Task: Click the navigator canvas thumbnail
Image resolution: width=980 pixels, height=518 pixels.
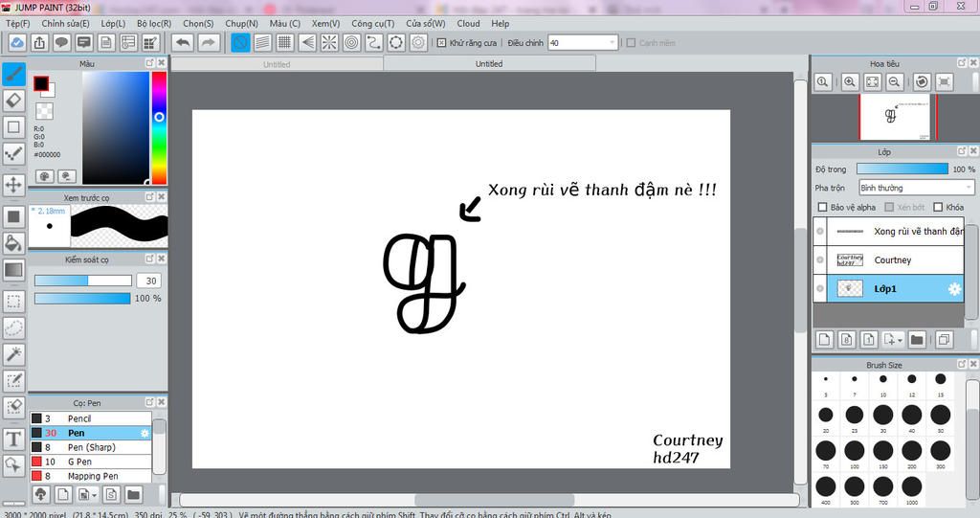Action: [x=895, y=117]
